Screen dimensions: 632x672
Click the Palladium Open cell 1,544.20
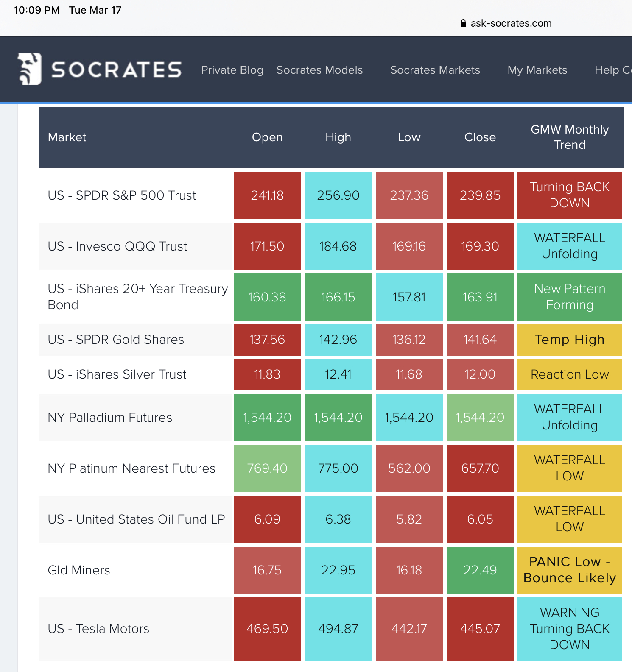pyautogui.click(x=267, y=418)
